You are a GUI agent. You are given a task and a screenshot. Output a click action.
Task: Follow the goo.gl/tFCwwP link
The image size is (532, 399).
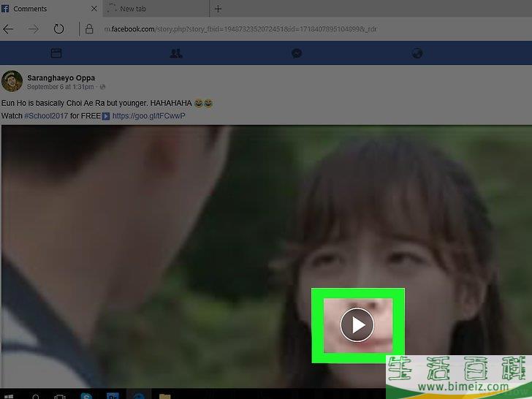pyautogui.click(x=148, y=115)
